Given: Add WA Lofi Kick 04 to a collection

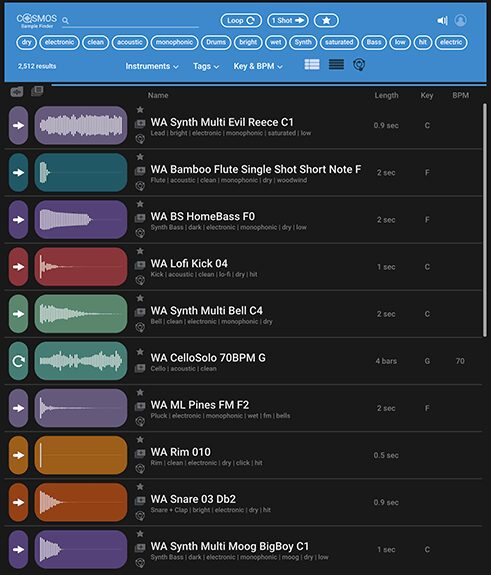Looking at the screenshot, I should click(140, 265).
